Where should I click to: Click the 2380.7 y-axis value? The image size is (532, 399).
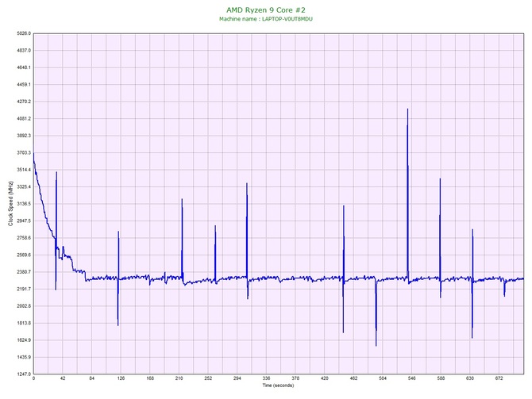coord(24,272)
